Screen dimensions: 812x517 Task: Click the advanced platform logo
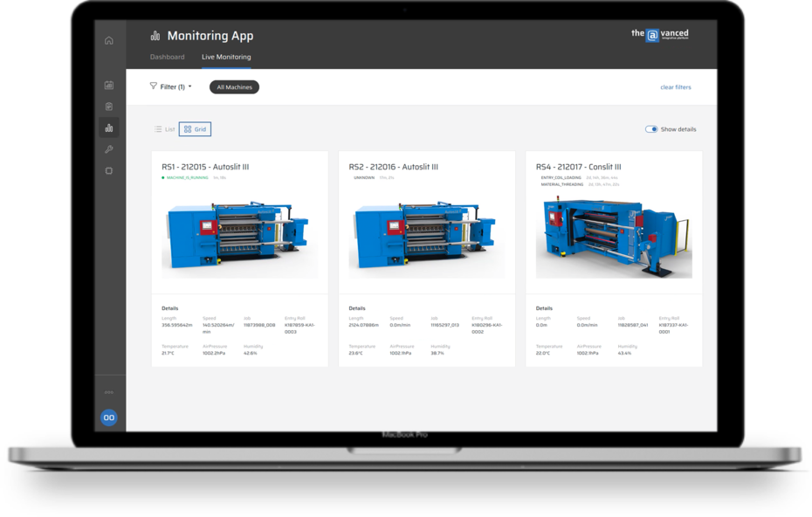(660, 35)
